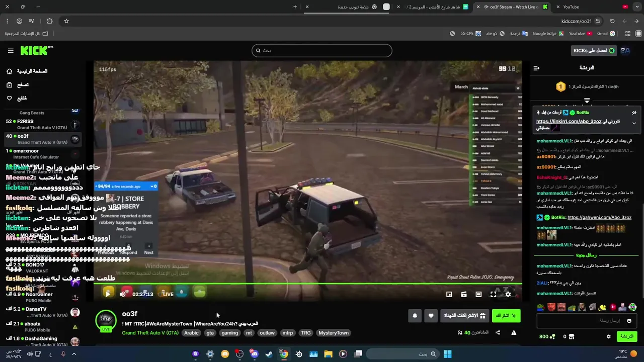
Task: Toggle picture-in-picture mini player
Action: point(449,294)
